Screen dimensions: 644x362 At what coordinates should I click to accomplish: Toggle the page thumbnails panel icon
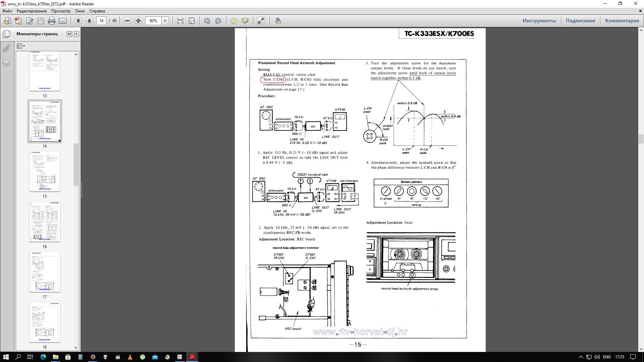(6, 34)
